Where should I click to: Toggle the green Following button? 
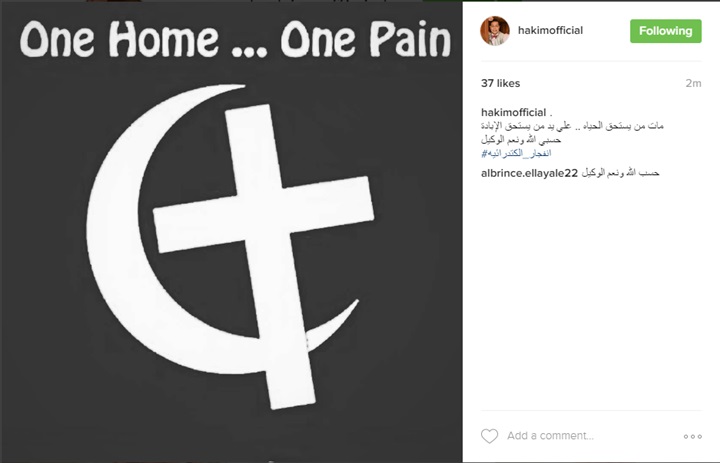[665, 31]
